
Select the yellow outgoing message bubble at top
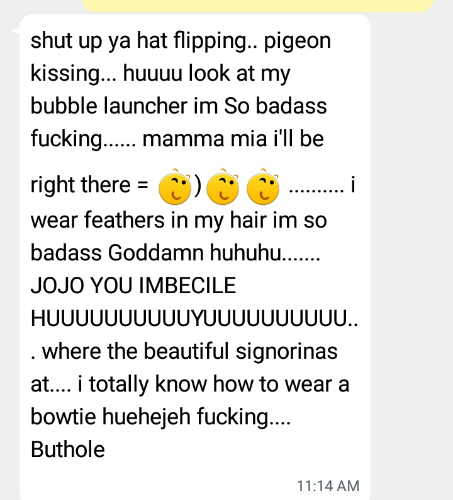point(258,6)
